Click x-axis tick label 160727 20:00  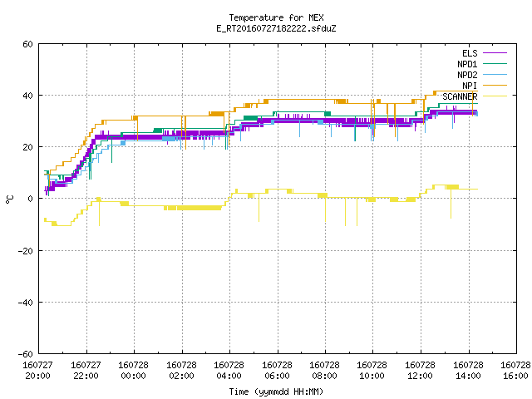pos(37,371)
